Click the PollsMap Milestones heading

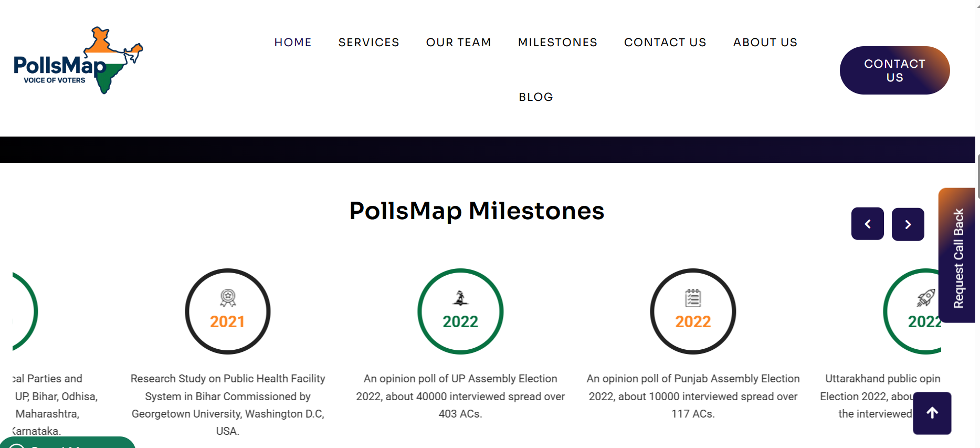click(x=477, y=211)
